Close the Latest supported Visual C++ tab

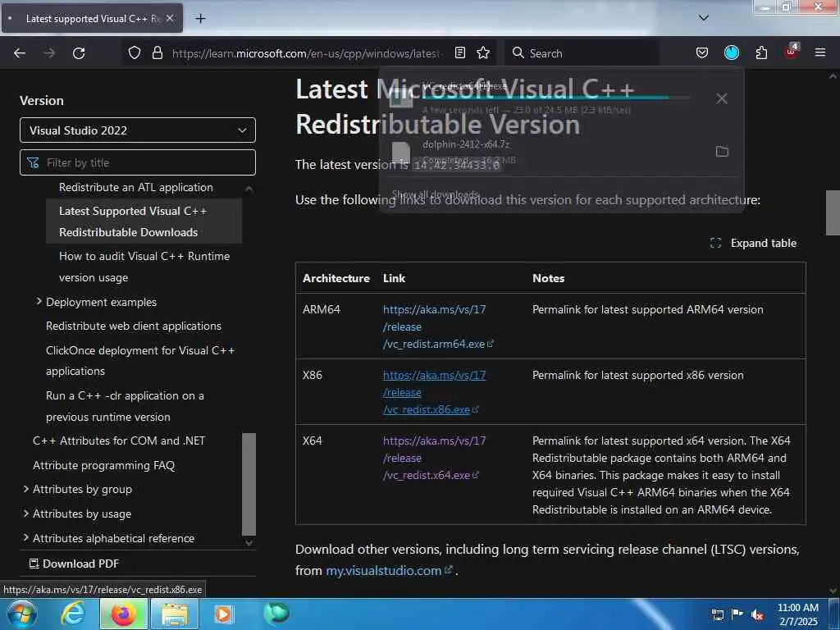point(169,19)
